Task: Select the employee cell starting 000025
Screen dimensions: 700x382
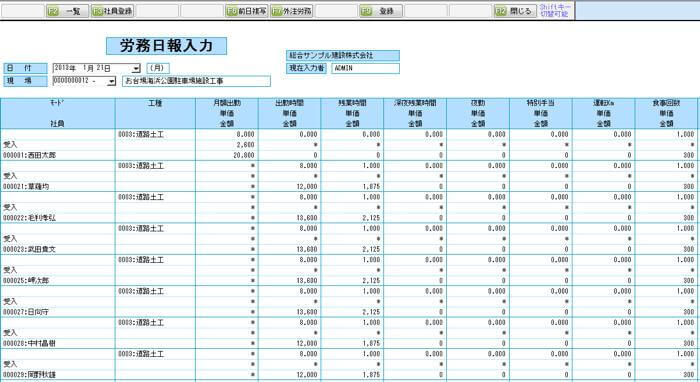Action: pos(58,281)
